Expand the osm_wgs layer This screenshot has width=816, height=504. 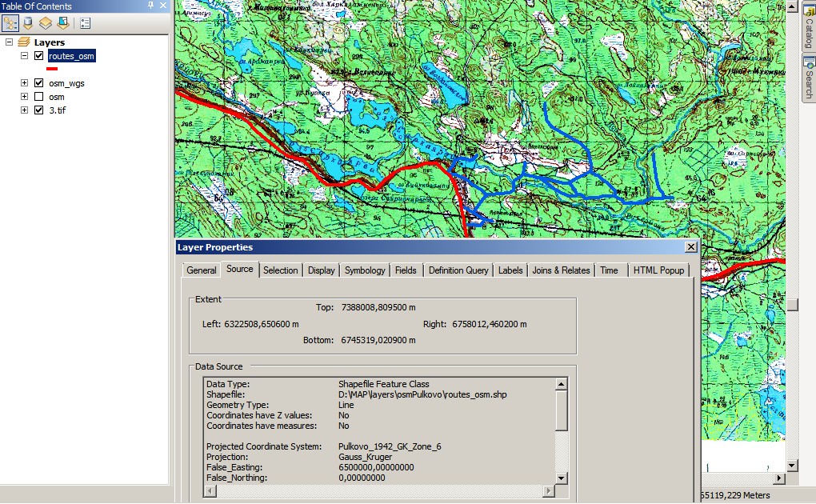tap(24, 82)
